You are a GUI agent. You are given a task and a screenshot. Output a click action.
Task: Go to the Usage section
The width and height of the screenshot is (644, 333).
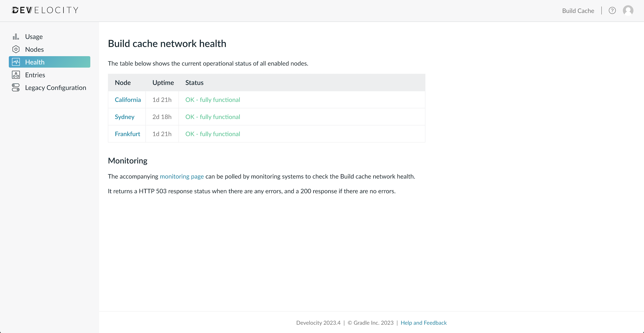[34, 37]
